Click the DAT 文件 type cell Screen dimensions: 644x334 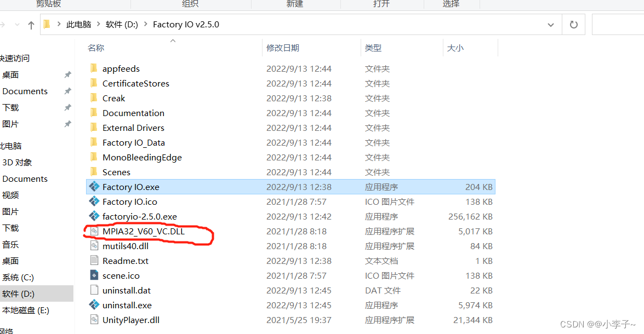[x=383, y=291]
